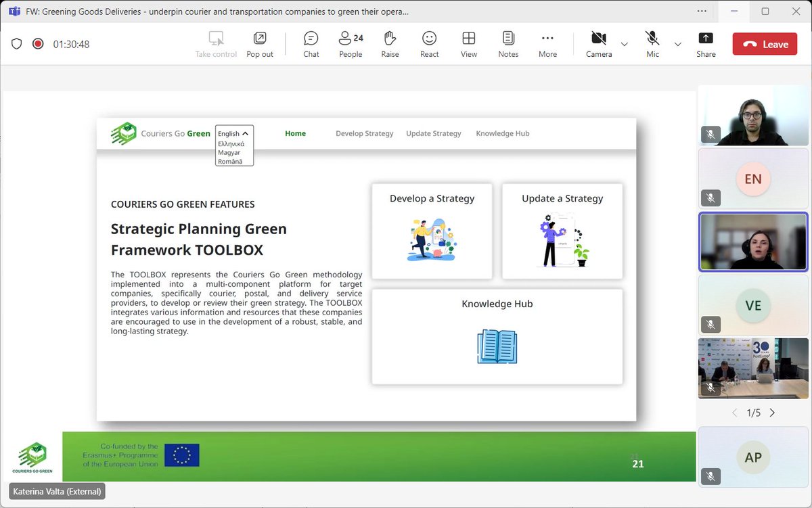Select Ελληνικά language option
This screenshot has width=812, height=508.
(231, 144)
